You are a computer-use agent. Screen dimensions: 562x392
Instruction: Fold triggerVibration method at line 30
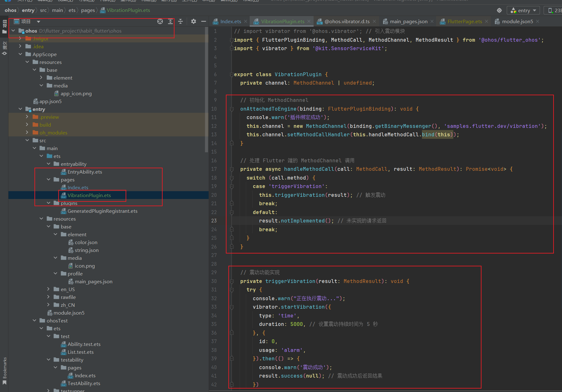[x=232, y=281]
